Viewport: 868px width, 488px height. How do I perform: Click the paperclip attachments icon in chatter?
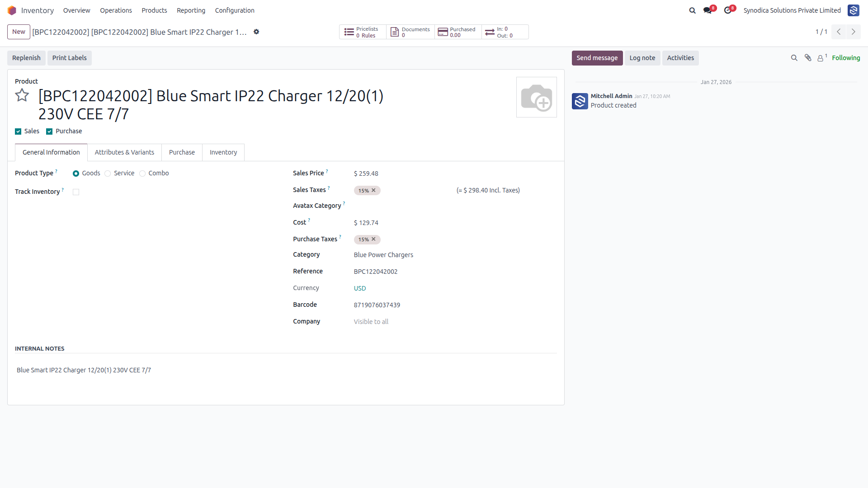coord(808,58)
